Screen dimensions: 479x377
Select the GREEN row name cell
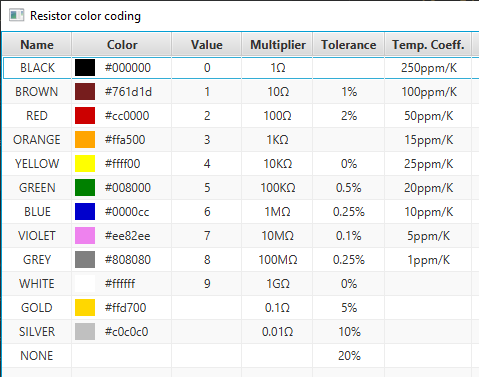pos(37,188)
